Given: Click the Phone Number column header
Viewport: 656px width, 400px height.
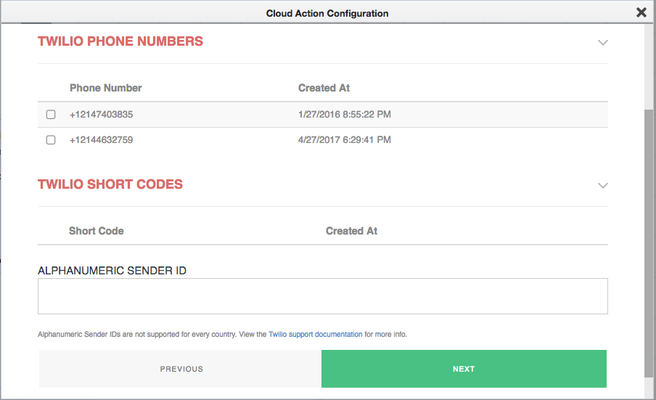Looking at the screenshot, I should [105, 88].
